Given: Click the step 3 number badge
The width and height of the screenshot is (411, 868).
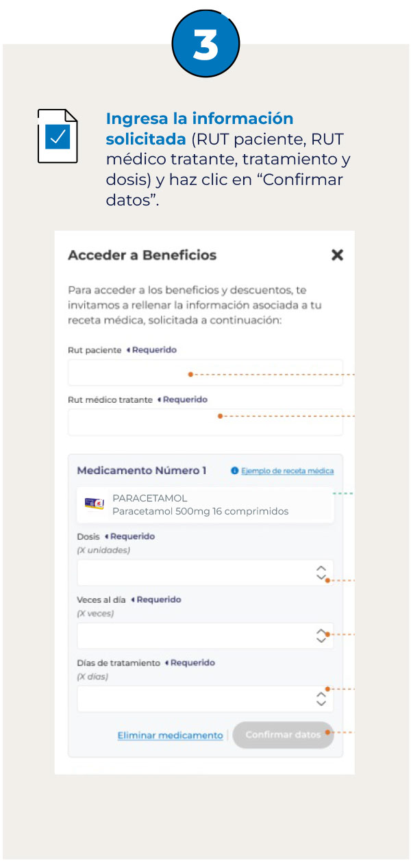Looking at the screenshot, I should click(x=206, y=45).
